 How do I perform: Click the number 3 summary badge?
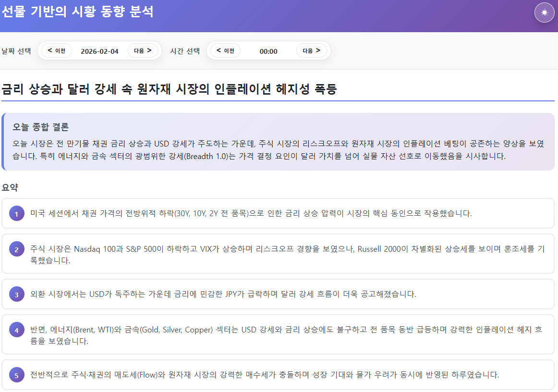(16, 294)
